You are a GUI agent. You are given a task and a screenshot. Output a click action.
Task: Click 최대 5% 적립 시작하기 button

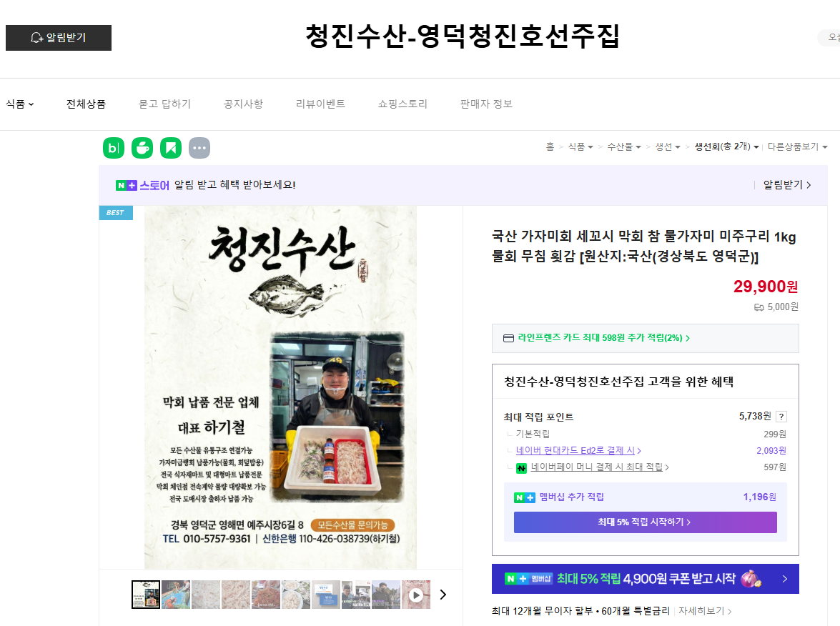(645, 522)
